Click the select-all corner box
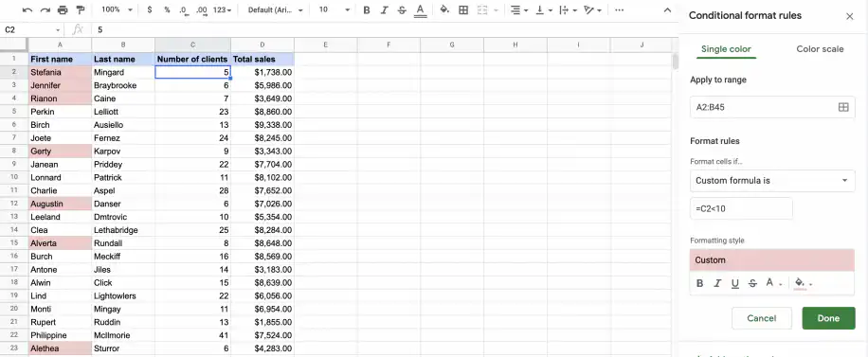 coord(14,45)
